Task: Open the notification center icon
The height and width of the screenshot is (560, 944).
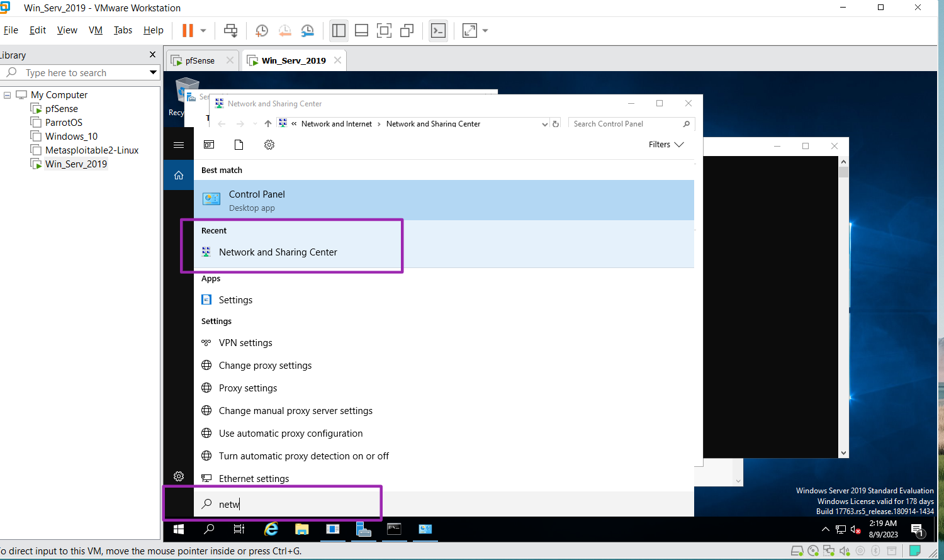Action: click(918, 530)
